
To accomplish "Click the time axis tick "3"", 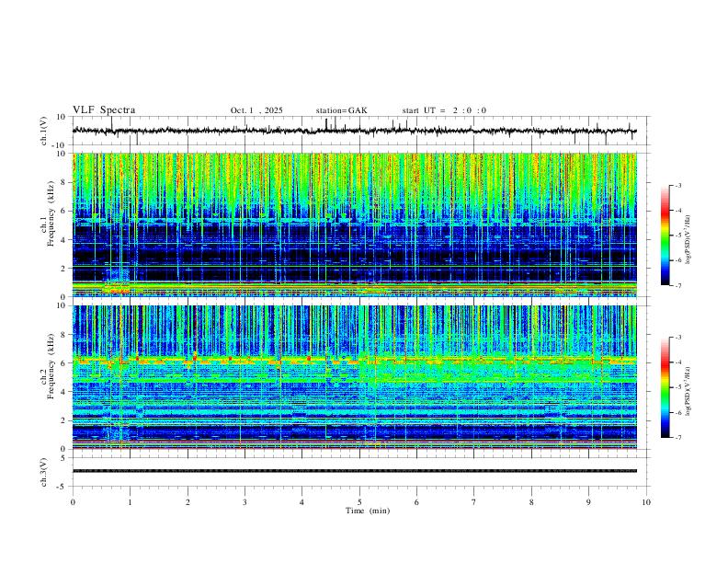I will tap(245, 502).
